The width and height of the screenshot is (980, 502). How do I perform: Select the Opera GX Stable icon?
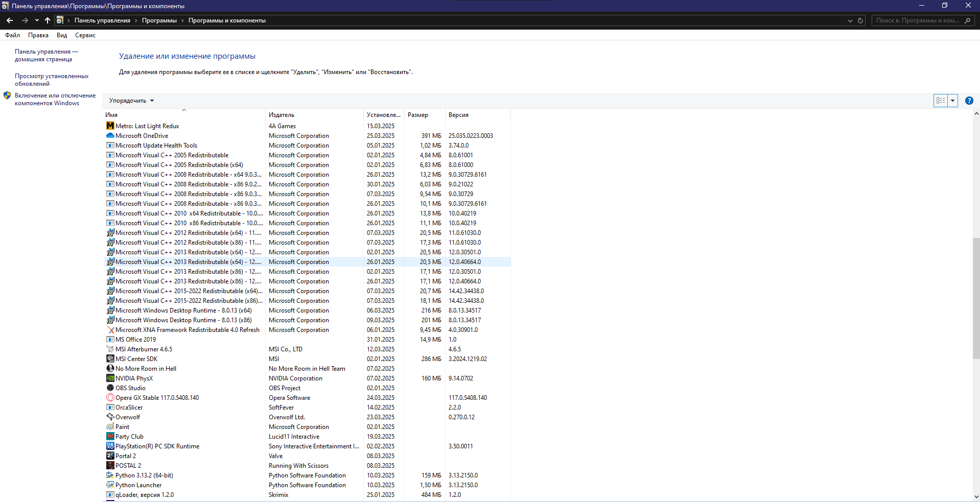(110, 398)
